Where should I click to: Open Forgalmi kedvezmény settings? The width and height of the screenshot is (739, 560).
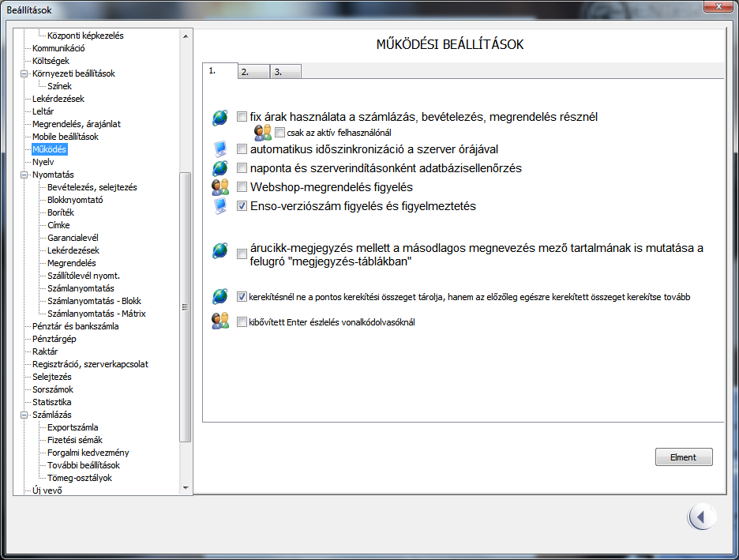point(88,453)
